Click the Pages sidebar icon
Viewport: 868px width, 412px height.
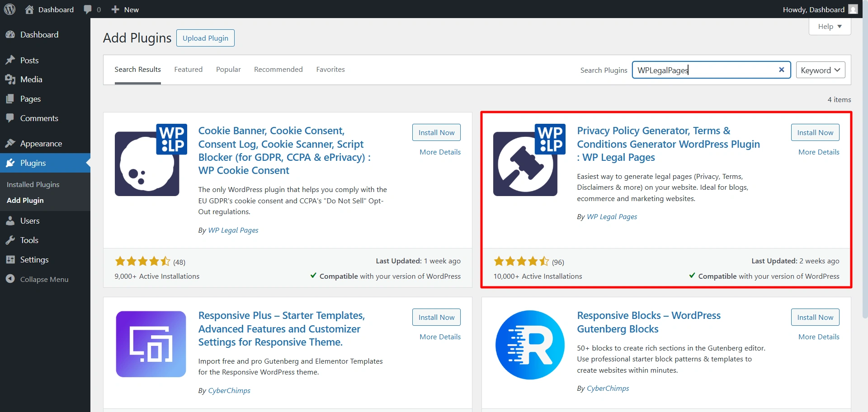11,98
